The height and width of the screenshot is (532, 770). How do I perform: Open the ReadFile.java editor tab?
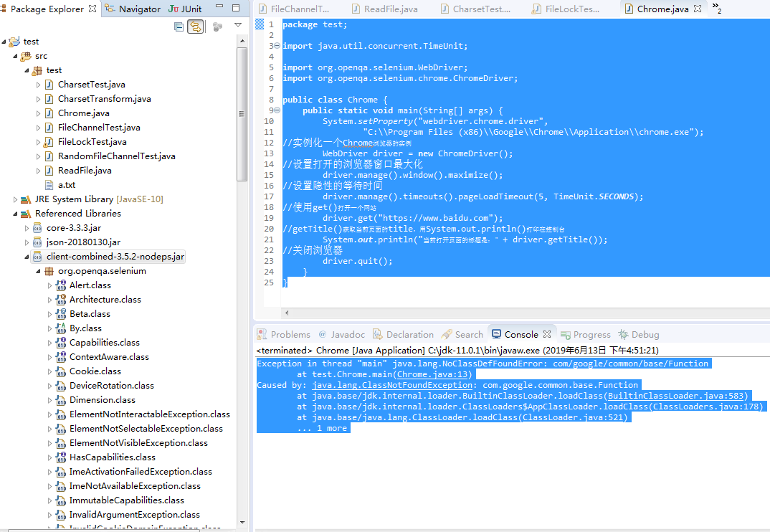[385, 9]
